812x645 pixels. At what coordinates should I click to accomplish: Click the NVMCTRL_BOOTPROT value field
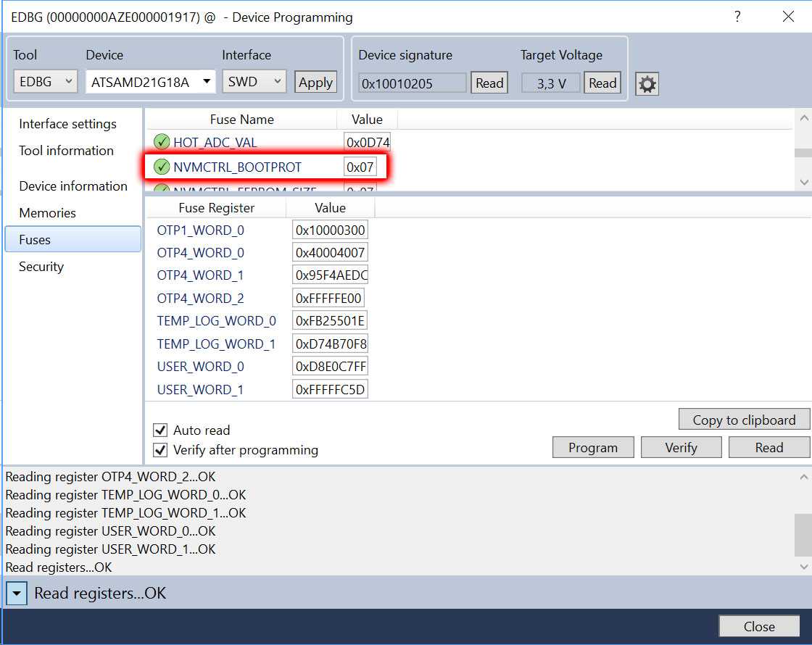click(x=360, y=167)
